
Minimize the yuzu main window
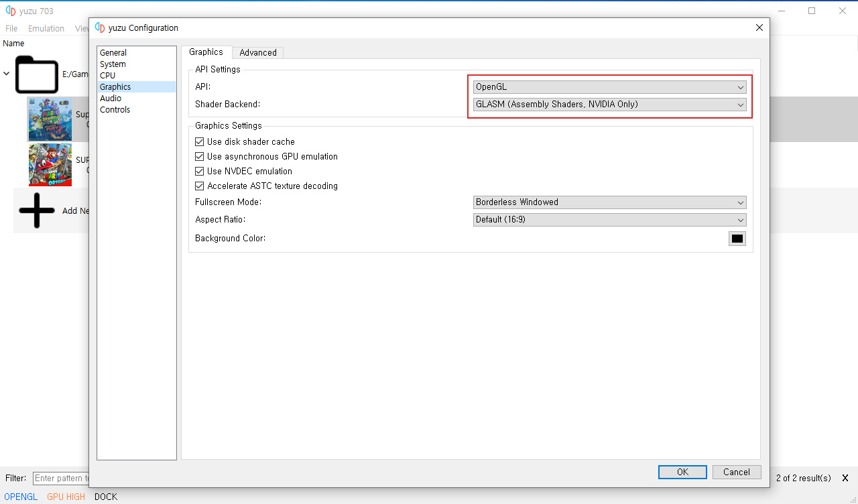[x=781, y=11]
